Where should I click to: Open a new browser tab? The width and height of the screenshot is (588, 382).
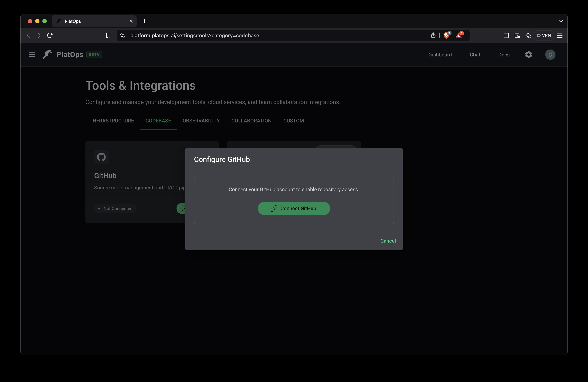[144, 21]
